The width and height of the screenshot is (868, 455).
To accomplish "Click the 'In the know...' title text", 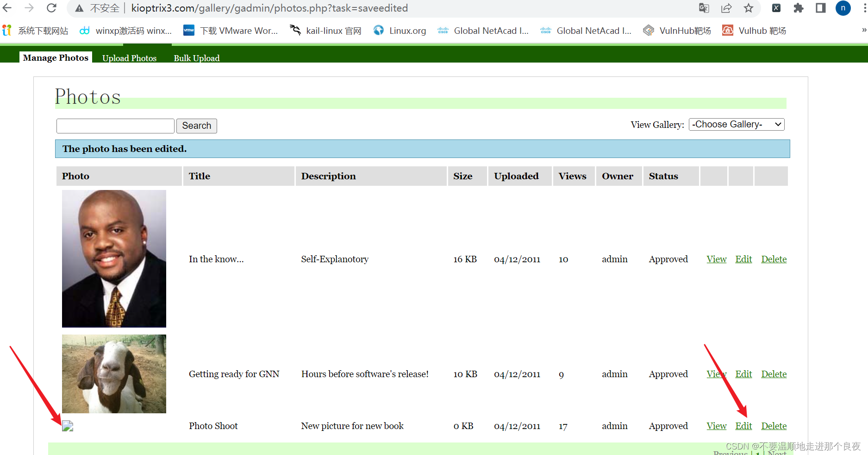I will coord(216,259).
